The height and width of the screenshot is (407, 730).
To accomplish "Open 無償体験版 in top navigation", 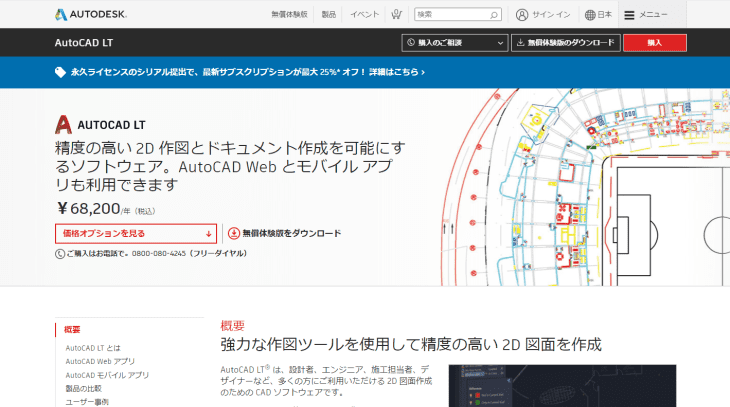I will 289,14.
